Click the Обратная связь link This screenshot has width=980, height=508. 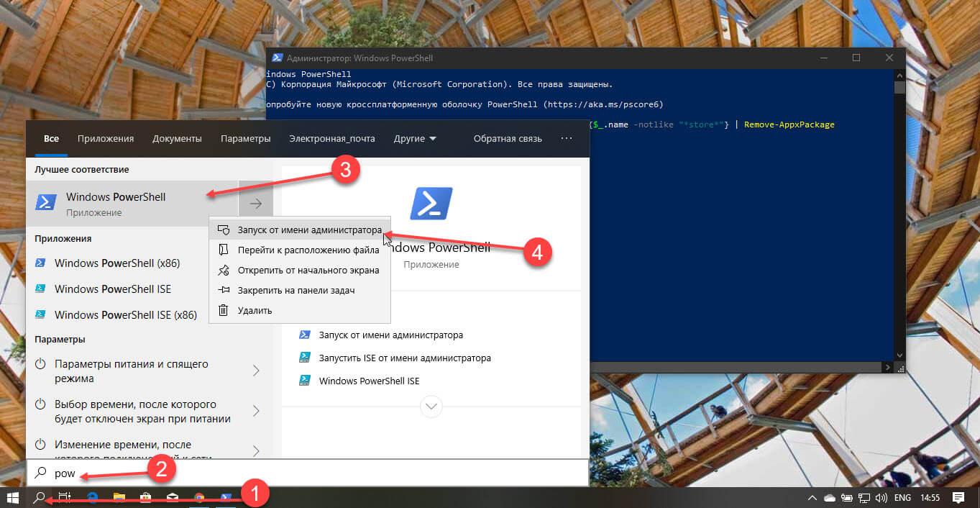click(x=508, y=139)
